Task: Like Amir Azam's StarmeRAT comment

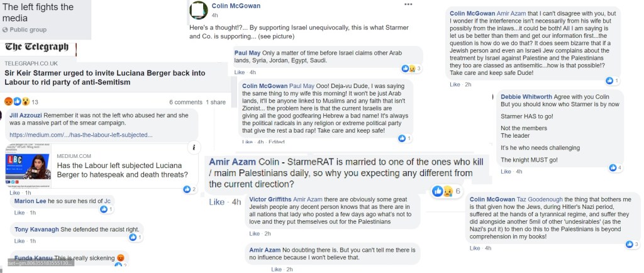Action: (x=216, y=202)
